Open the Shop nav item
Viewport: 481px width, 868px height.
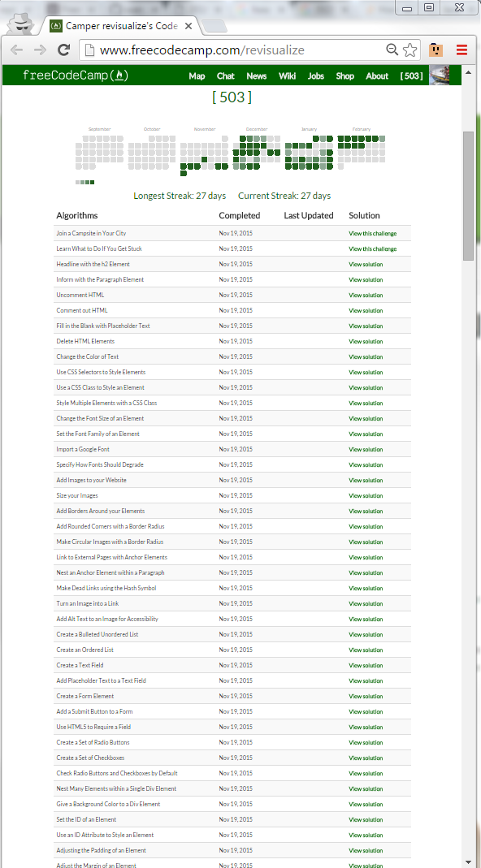coord(344,76)
